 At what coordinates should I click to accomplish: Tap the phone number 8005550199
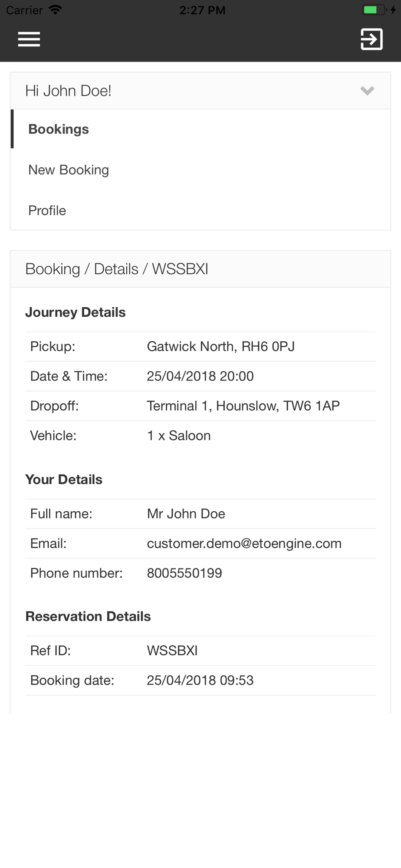pyautogui.click(x=184, y=573)
